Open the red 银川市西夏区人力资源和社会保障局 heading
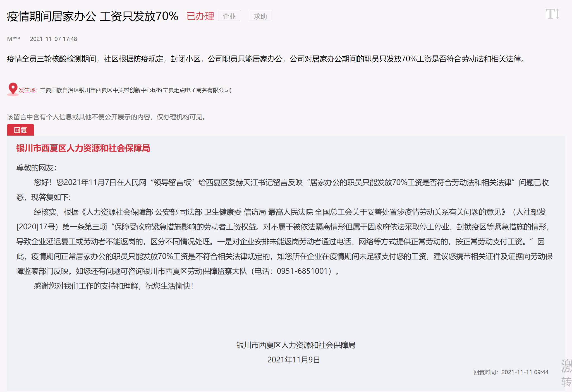The image size is (572, 392). [x=83, y=148]
